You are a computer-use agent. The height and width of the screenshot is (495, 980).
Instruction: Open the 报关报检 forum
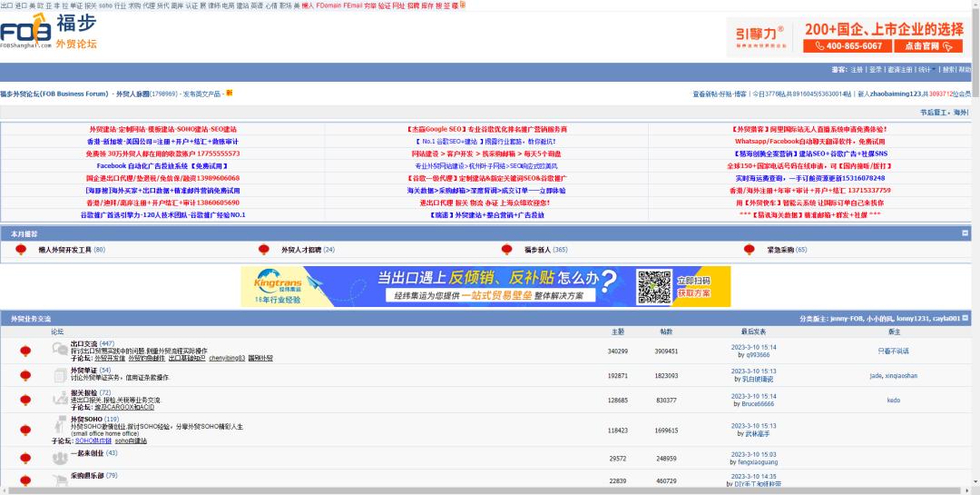tap(83, 393)
